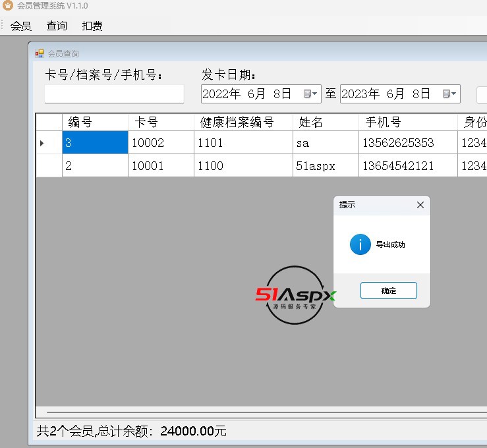The width and height of the screenshot is (487, 448).
Task: Select the year 2022年 in start date
Action: pos(221,94)
